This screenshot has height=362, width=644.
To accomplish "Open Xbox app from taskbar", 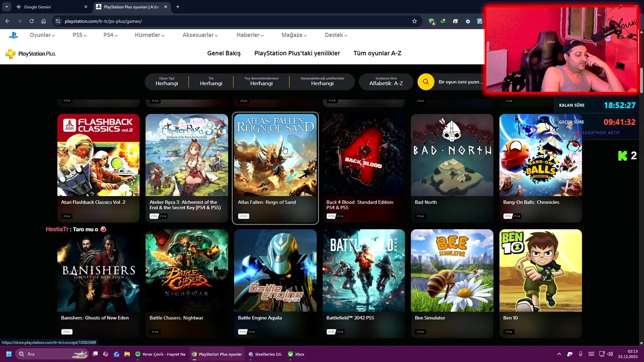I will 296,354.
